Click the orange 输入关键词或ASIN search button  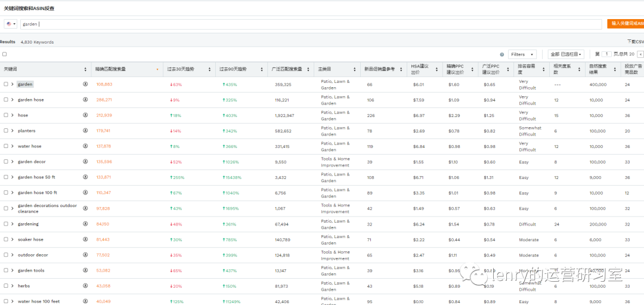pos(626,24)
